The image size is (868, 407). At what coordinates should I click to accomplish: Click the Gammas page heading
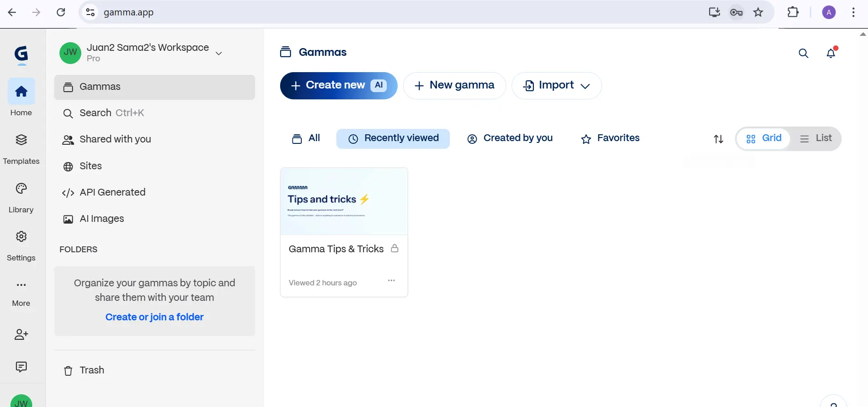(322, 52)
